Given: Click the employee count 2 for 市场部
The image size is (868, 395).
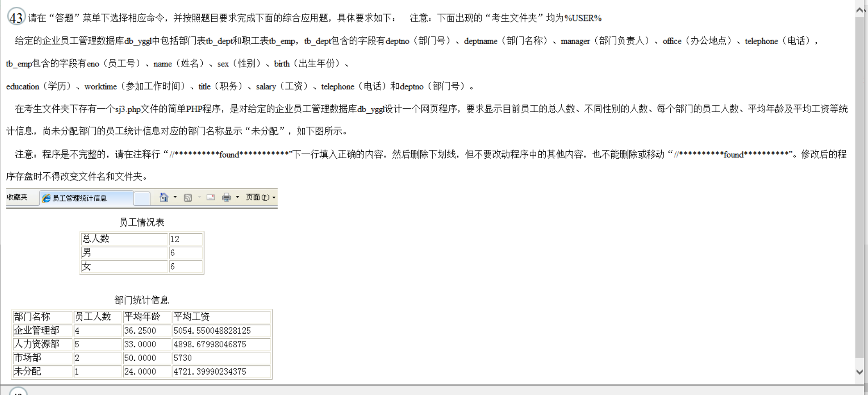Looking at the screenshot, I should pos(98,358).
